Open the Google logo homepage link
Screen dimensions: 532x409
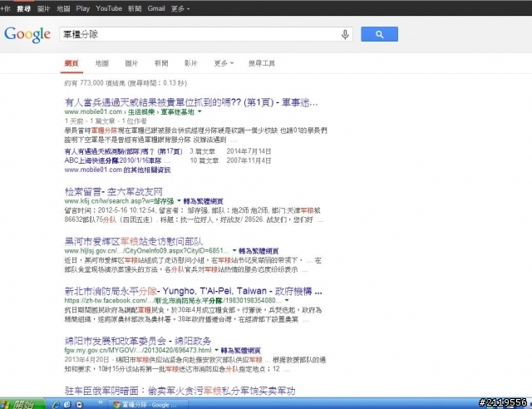pos(27,35)
